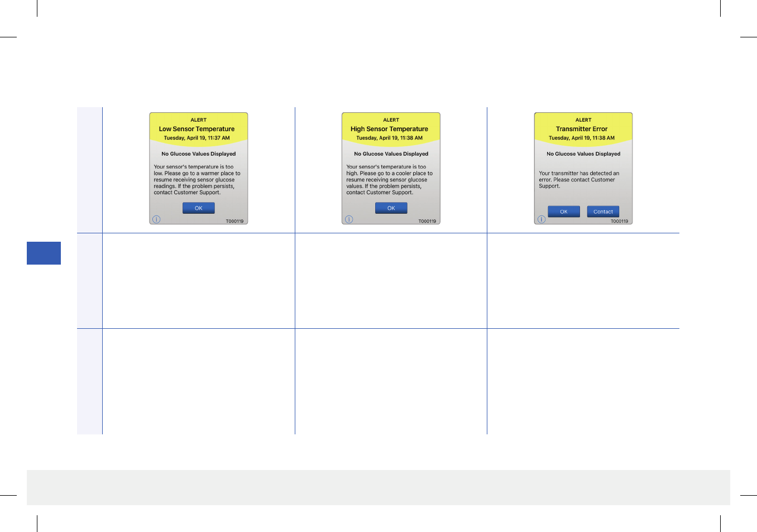Click 'No Glucose Values Displayed' in Transmitter Error alert
This screenshot has height=532, width=757.
(583, 154)
